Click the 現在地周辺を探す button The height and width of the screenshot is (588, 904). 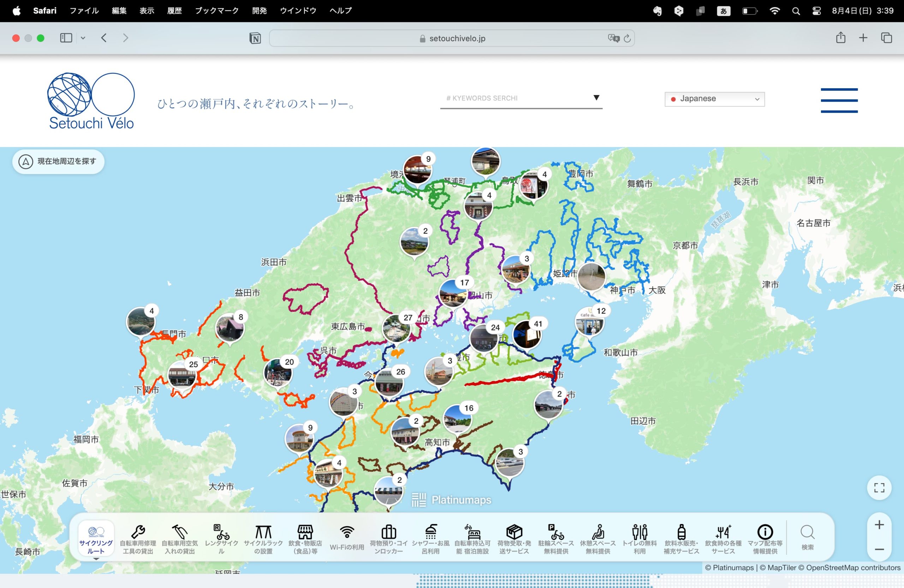tap(59, 161)
